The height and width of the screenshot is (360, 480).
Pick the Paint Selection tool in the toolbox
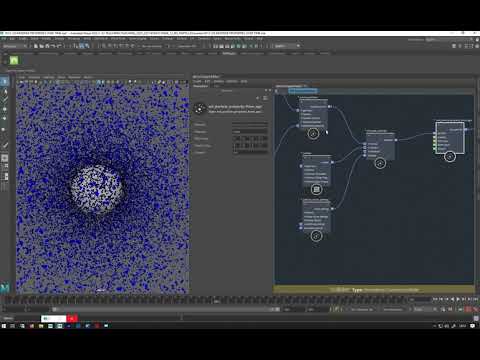coord(5,99)
